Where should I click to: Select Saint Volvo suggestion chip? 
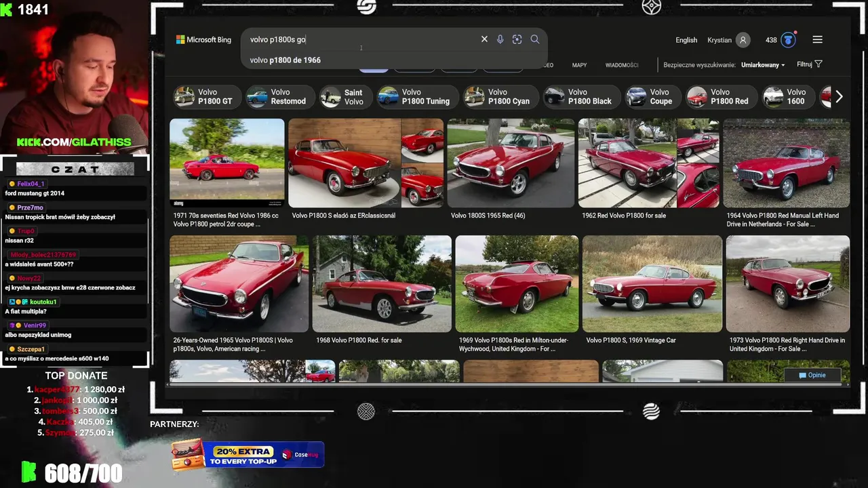coord(345,97)
